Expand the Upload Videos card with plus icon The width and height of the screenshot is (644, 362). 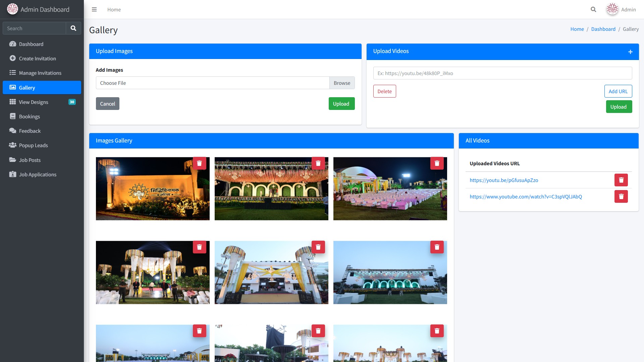(x=630, y=52)
